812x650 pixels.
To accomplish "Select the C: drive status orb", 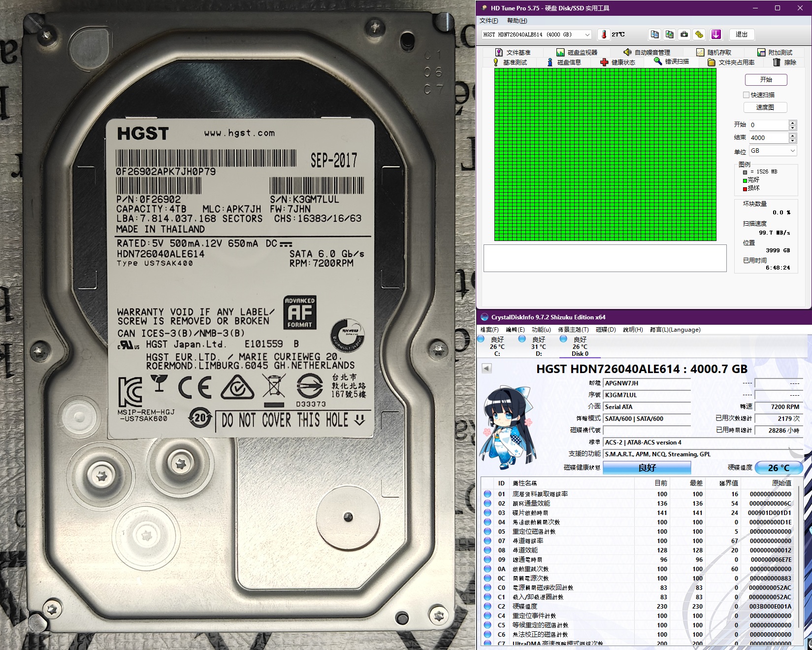I will point(481,339).
